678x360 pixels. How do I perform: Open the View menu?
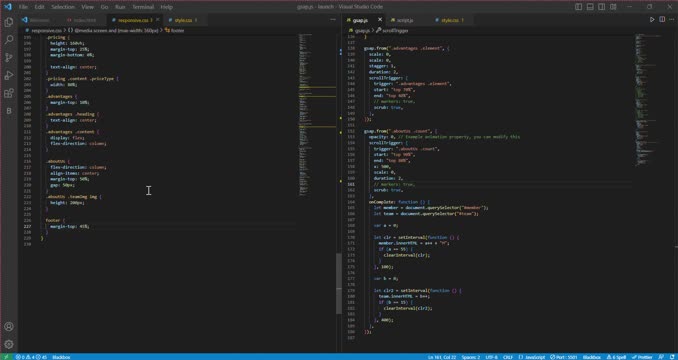(x=87, y=7)
